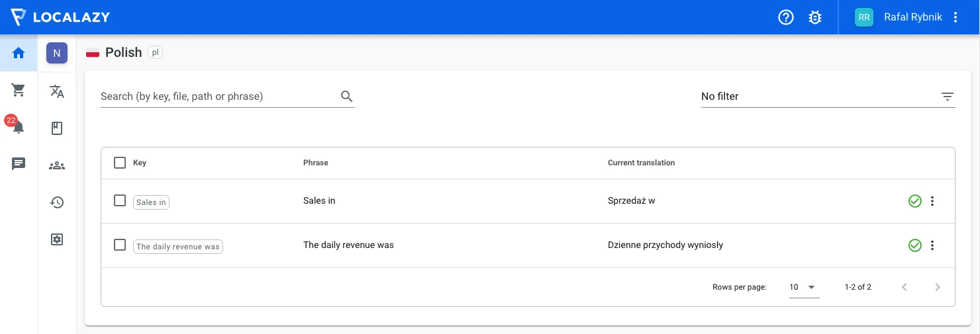Open the user menu three-dot icon
980x334 pixels.
pyautogui.click(x=955, y=17)
